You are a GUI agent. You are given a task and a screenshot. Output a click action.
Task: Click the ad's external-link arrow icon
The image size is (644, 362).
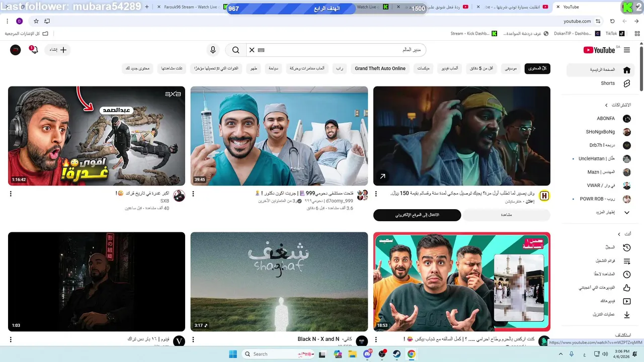click(x=382, y=176)
